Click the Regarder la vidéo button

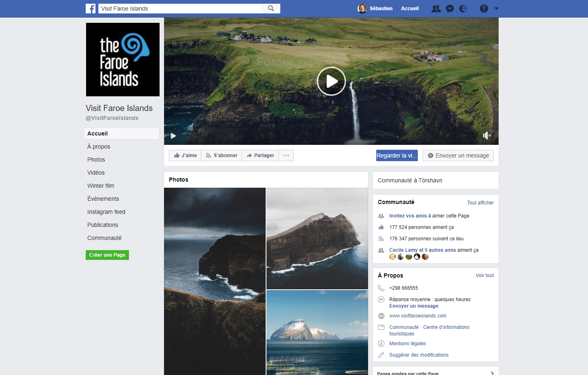pyautogui.click(x=397, y=155)
